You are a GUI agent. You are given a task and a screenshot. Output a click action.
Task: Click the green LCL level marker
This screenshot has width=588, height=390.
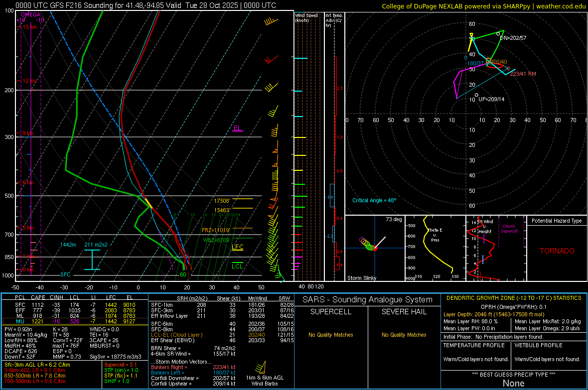click(237, 266)
